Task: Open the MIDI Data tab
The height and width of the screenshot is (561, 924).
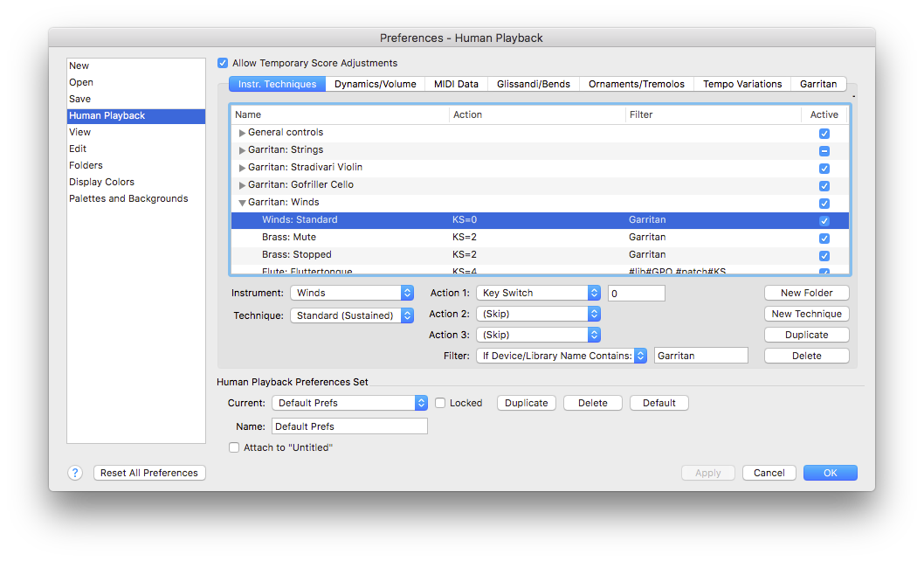Action: 456,84
